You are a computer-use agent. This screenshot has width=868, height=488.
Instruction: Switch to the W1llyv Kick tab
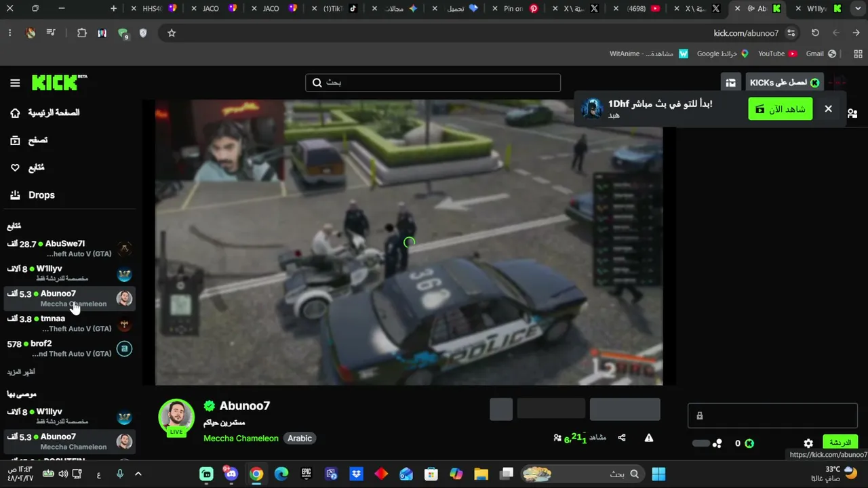(818, 8)
